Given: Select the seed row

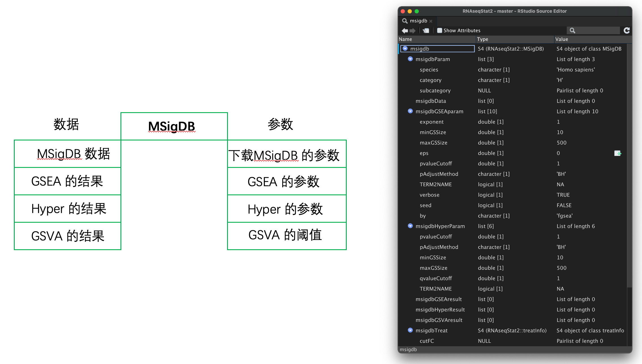Looking at the screenshot, I should click(x=512, y=205).
